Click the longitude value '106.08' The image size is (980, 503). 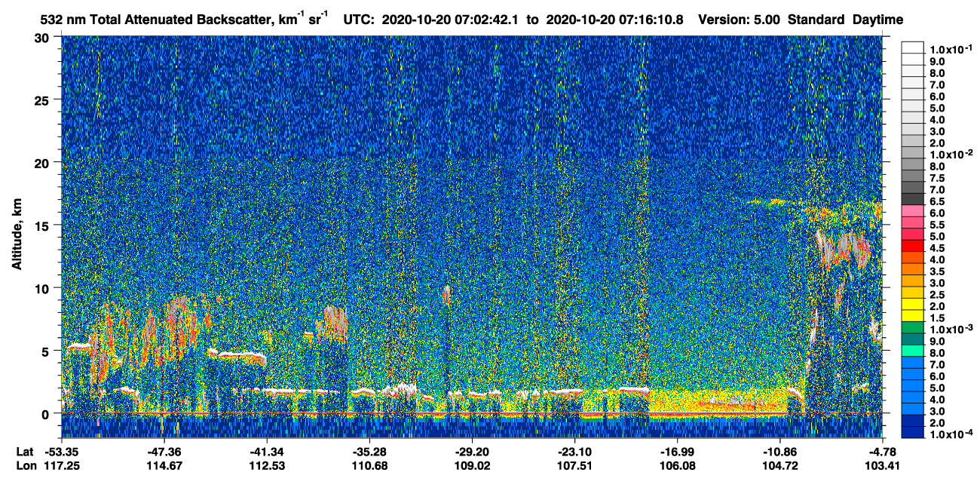tap(677, 465)
